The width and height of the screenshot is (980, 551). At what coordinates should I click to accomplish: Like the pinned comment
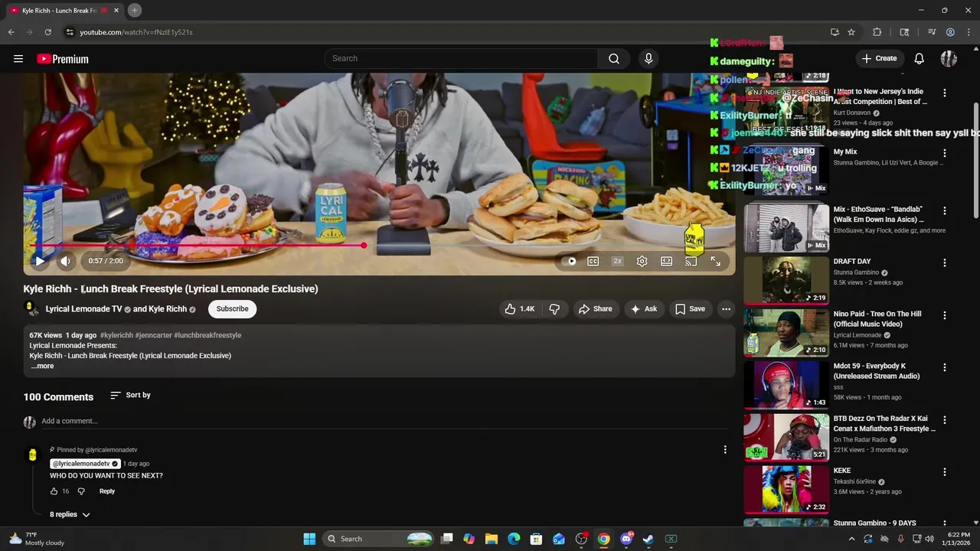pyautogui.click(x=54, y=491)
